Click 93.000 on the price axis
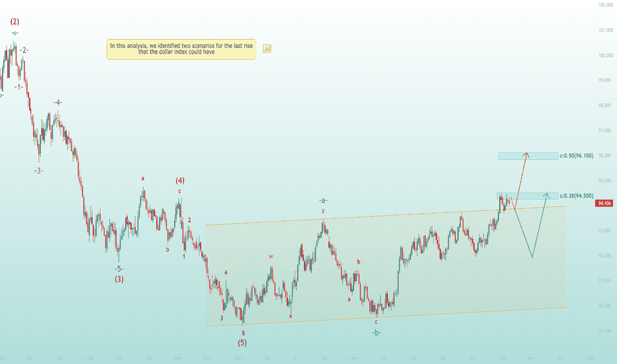Image resolution: width=617 pixels, height=364 pixels. (x=605, y=231)
